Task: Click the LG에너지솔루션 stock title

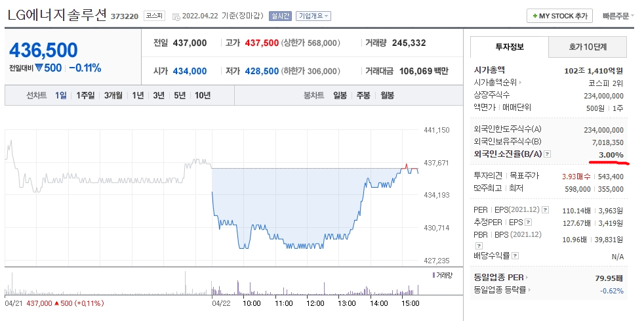Action: (x=57, y=16)
